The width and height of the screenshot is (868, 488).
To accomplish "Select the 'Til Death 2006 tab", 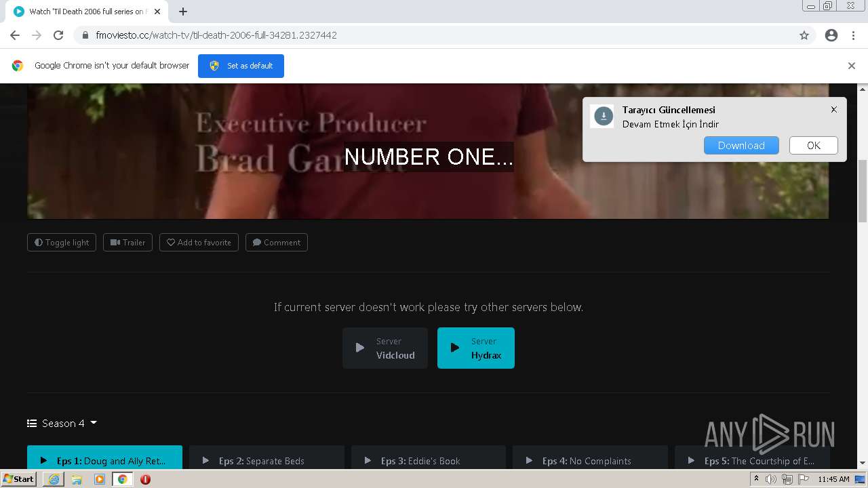I will 87,12.
